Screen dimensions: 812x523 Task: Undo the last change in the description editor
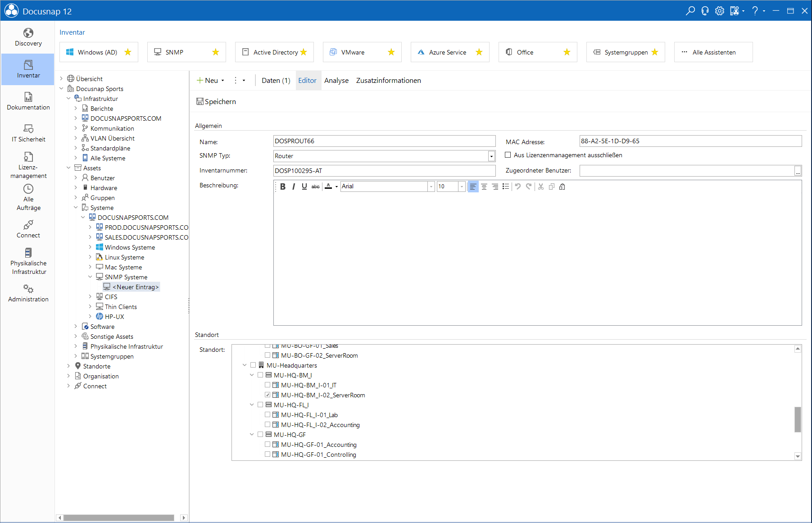(x=518, y=186)
